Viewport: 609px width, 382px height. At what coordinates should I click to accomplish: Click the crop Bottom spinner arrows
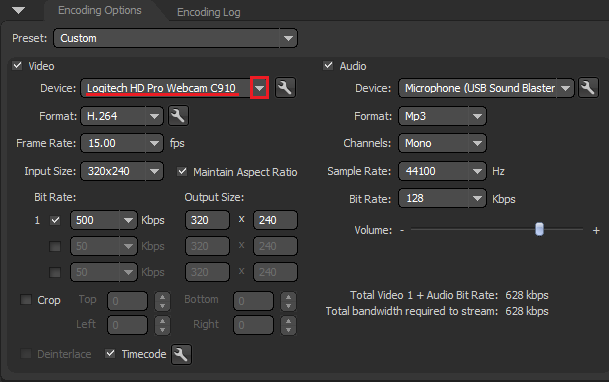288,301
